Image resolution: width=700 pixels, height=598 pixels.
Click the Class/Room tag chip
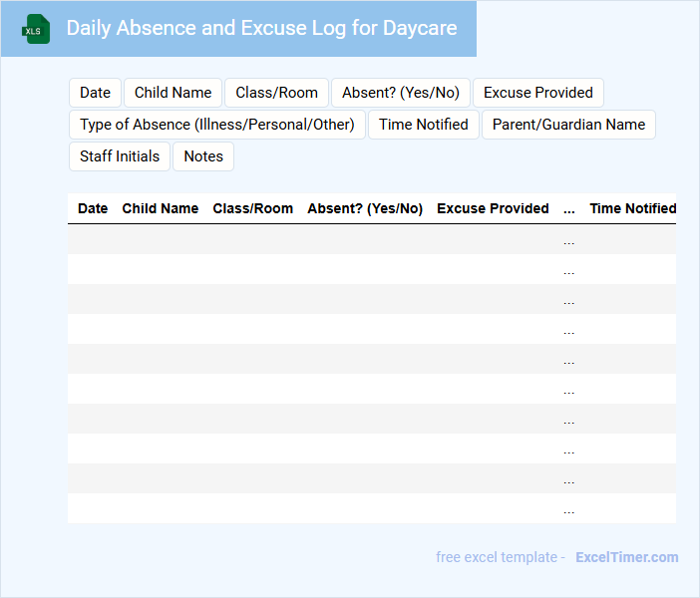(x=276, y=93)
